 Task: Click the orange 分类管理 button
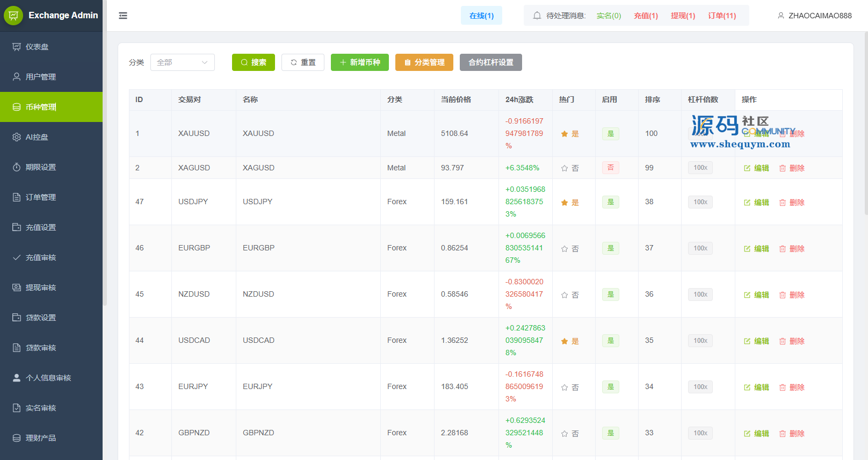[424, 62]
